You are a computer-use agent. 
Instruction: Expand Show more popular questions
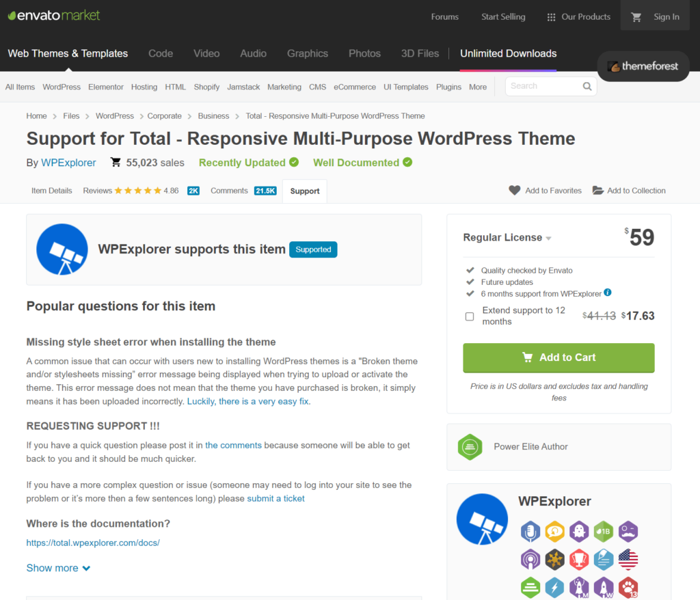point(59,568)
